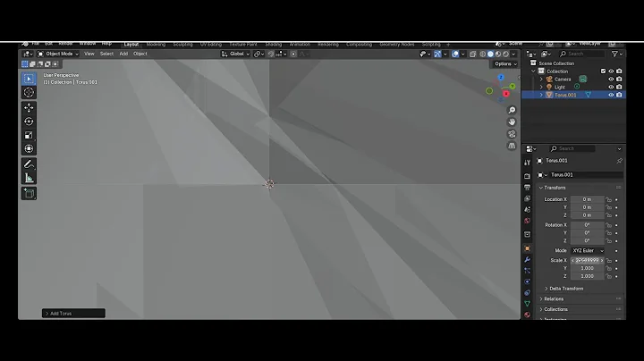Switch to wireframe shading mode

pos(483,55)
